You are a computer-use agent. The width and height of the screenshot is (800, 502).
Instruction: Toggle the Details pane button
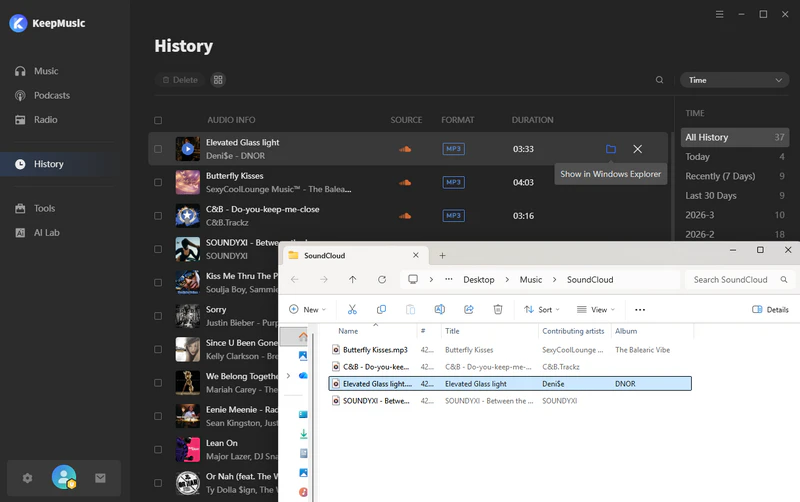pos(770,310)
